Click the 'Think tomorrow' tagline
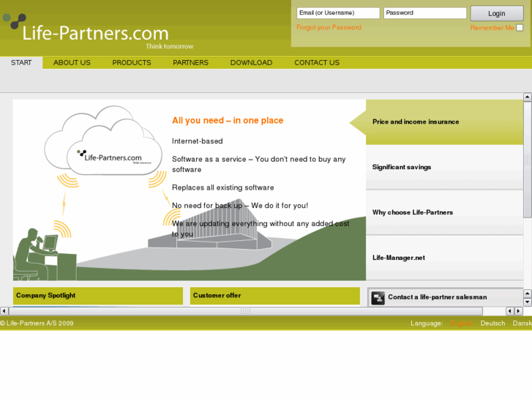532x399 pixels. coord(170,47)
